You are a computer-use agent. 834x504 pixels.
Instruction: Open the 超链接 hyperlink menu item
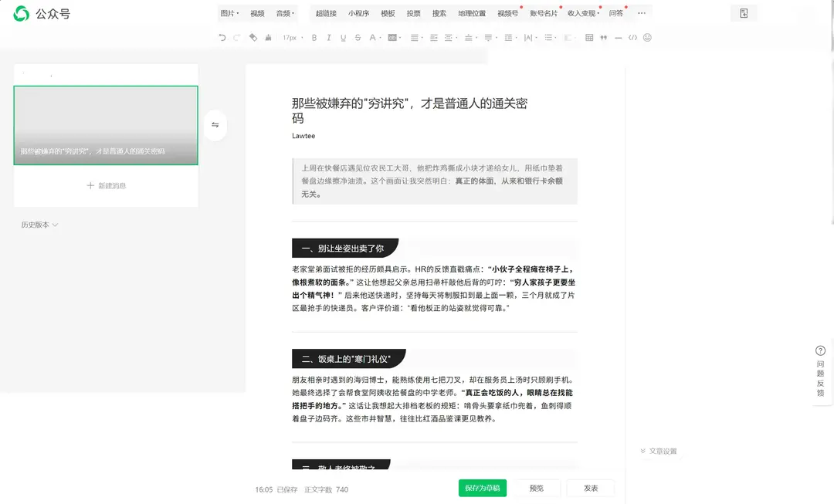326,12
